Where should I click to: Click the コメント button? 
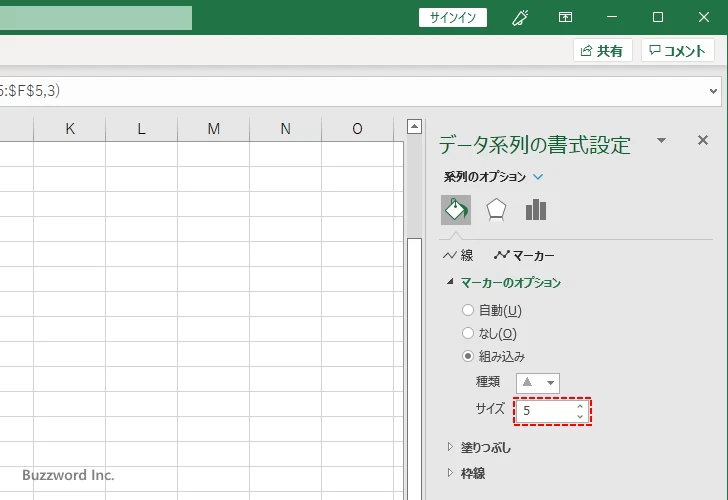coord(677,50)
